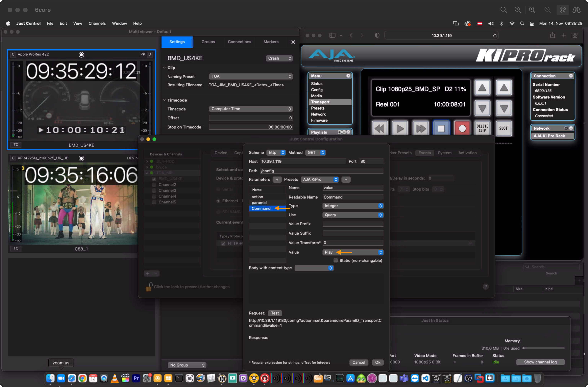Click the help question mark button
Viewport: 588px width, 387px height.
click(x=485, y=287)
